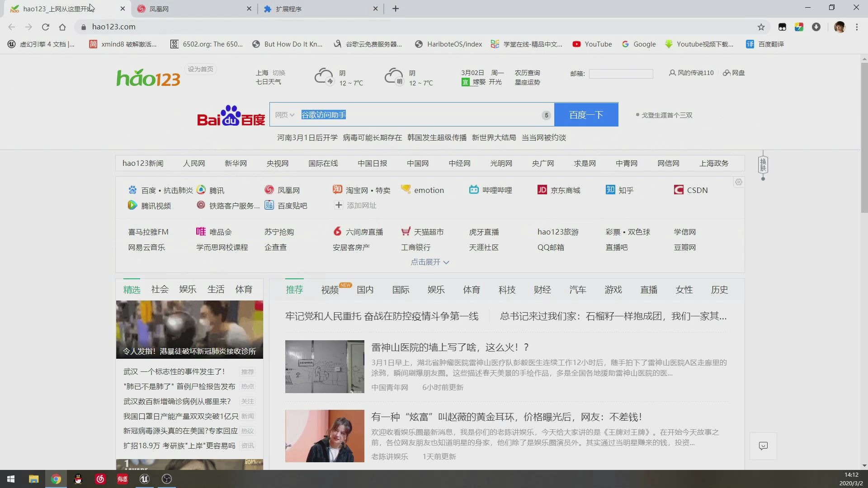Open Windows Start menu

[x=11, y=479]
